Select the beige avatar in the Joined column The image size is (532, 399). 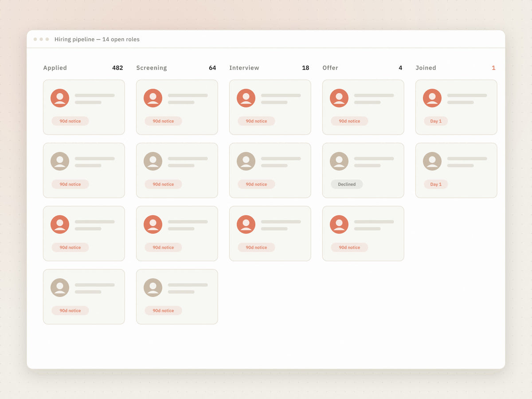[x=432, y=161]
